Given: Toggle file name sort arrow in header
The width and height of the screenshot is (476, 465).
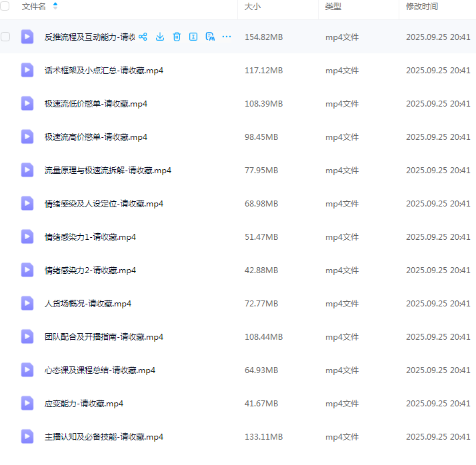Looking at the screenshot, I should coord(55,6).
